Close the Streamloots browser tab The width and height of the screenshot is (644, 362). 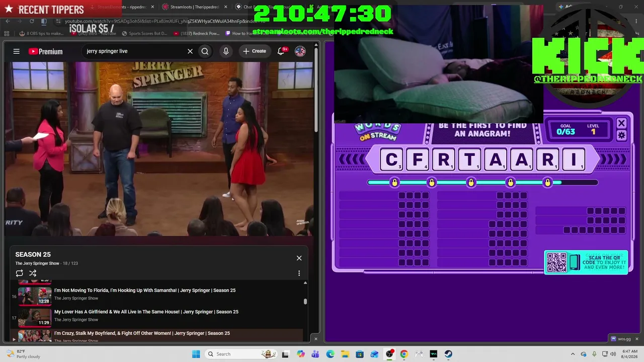[225, 7]
